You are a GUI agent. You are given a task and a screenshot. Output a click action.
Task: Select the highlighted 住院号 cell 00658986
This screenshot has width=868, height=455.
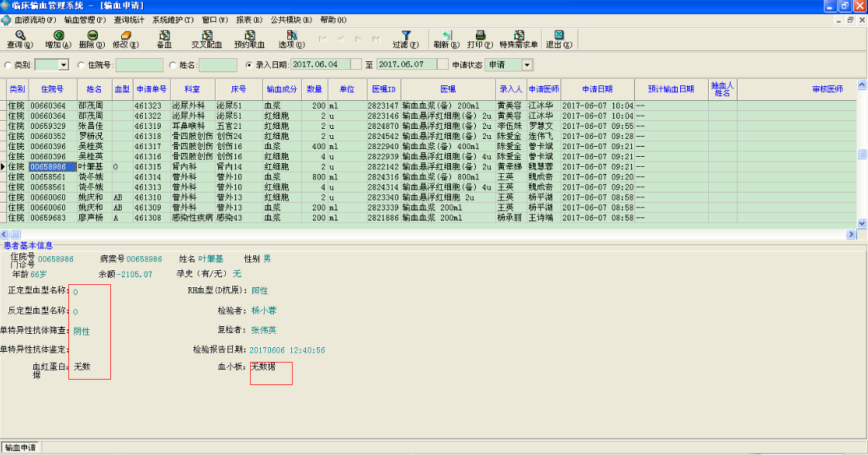pyautogui.click(x=52, y=167)
